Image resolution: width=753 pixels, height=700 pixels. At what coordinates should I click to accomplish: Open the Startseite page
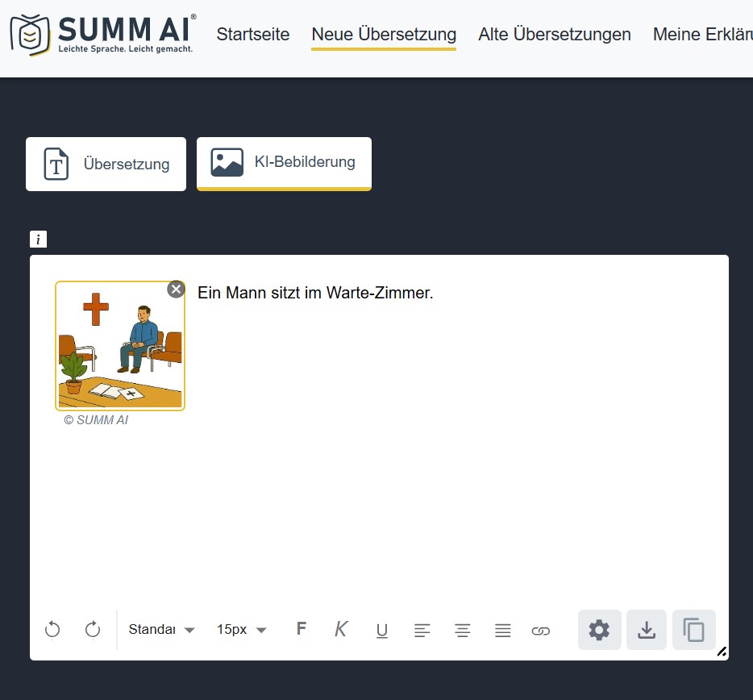pos(253,34)
